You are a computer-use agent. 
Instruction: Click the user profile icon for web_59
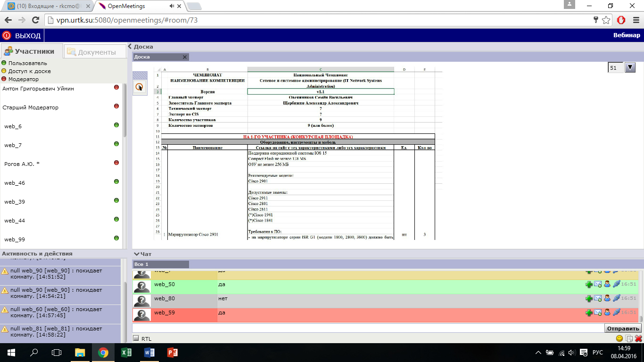tap(607, 312)
